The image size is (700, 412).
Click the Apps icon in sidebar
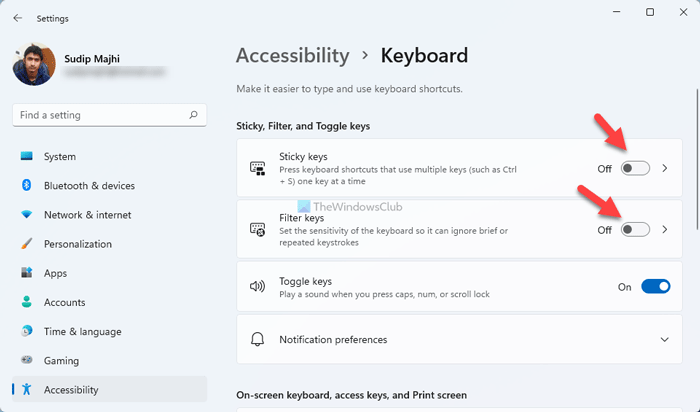point(26,273)
